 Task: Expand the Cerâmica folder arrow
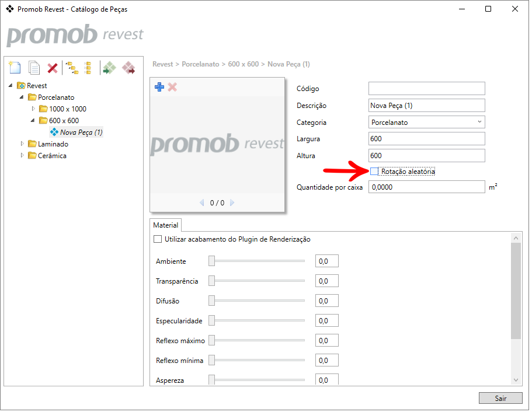coord(22,156)
